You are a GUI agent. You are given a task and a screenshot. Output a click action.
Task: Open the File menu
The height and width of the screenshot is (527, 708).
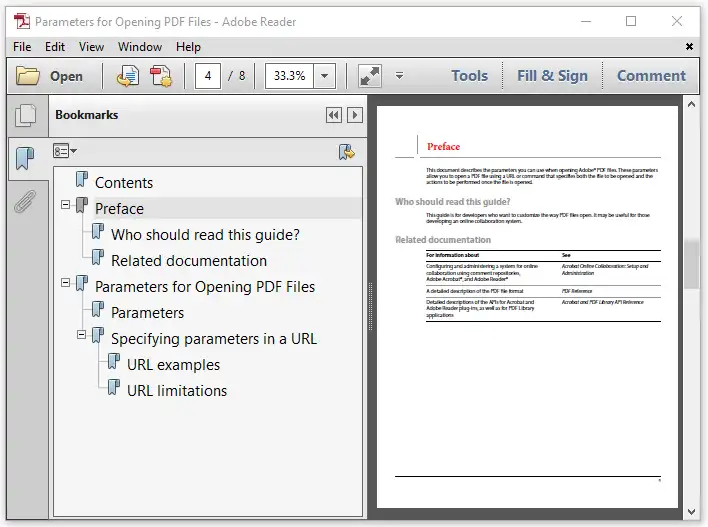(x=22, y=47)
